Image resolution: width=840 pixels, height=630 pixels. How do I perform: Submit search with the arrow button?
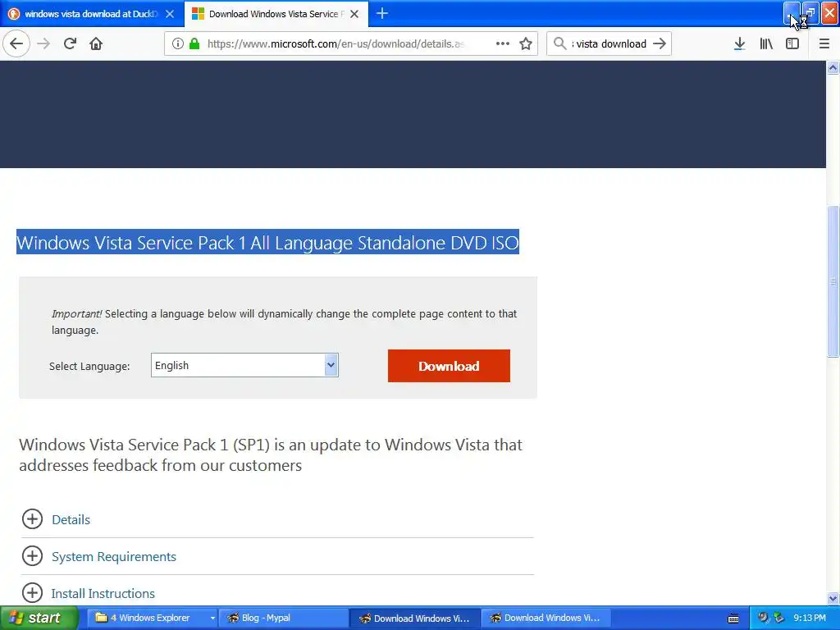[660, 43]
